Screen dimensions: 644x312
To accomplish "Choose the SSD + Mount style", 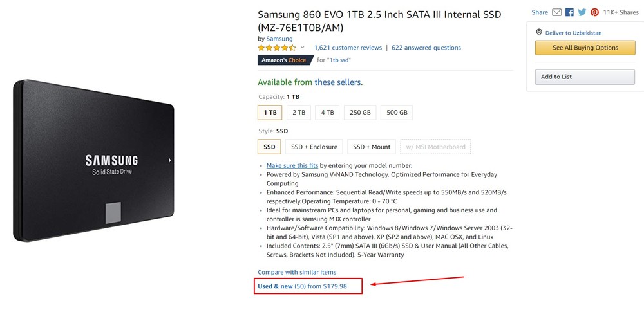I will [x=372, y=147].
